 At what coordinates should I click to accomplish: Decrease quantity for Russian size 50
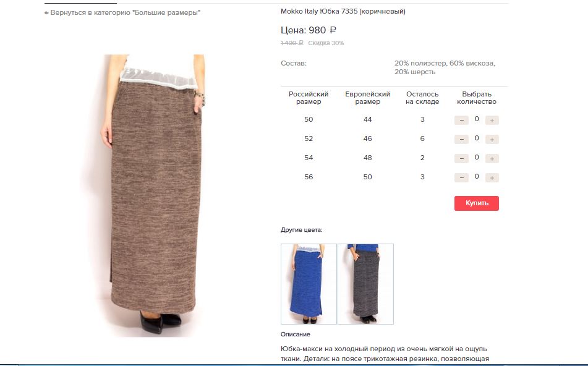pos(461,121)
